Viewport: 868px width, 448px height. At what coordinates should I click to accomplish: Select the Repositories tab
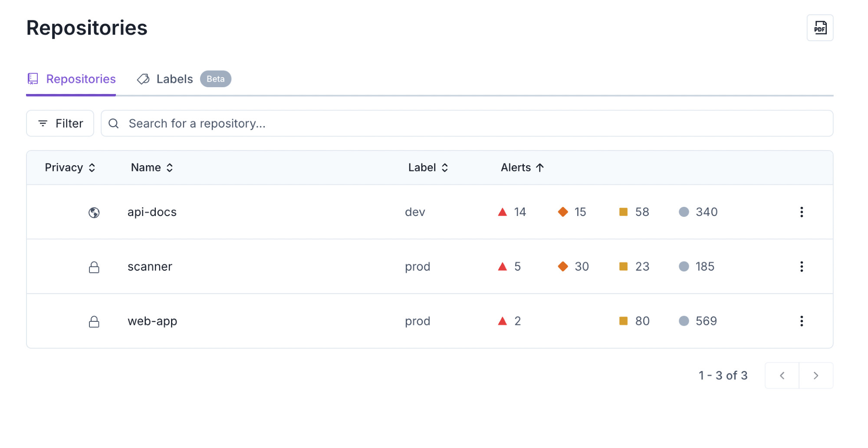coord(71,79)
